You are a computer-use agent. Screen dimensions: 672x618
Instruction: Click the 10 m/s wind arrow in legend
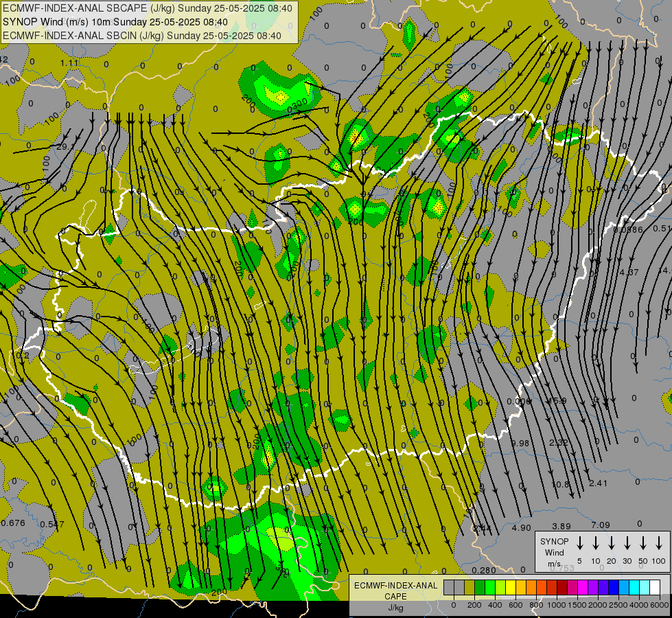click(595, 543)
